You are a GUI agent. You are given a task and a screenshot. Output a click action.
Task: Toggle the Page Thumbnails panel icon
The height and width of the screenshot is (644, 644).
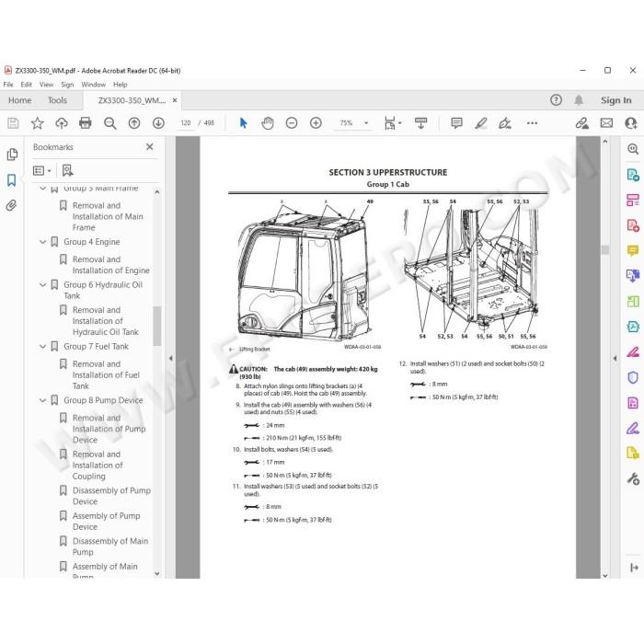click(12, 155)
